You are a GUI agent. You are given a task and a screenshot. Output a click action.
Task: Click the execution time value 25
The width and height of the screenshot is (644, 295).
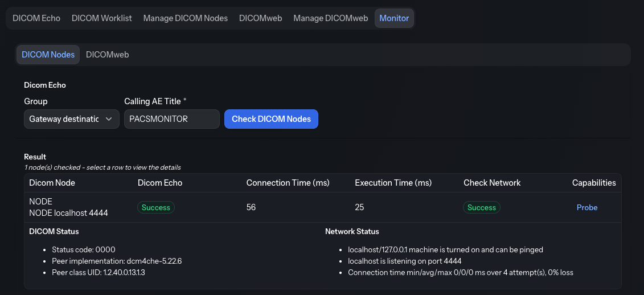(359, 207)
